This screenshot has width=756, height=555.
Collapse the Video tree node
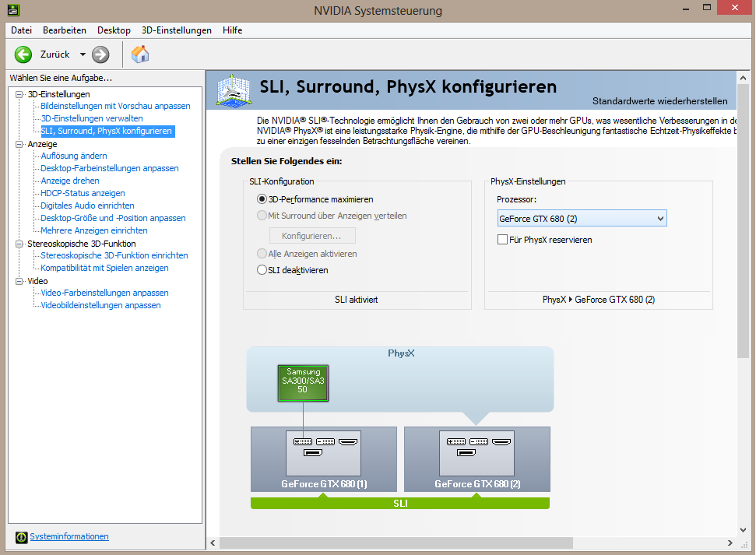[x=19, y=281]
